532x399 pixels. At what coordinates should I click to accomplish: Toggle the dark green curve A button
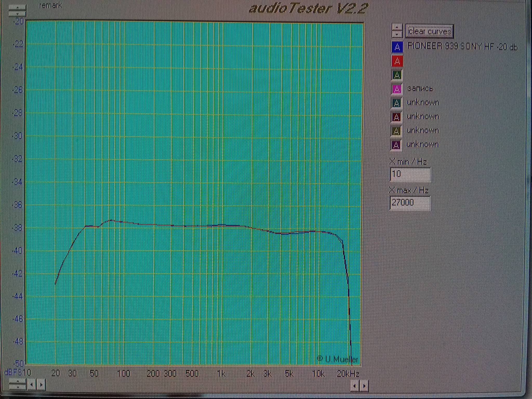(397, 75)
